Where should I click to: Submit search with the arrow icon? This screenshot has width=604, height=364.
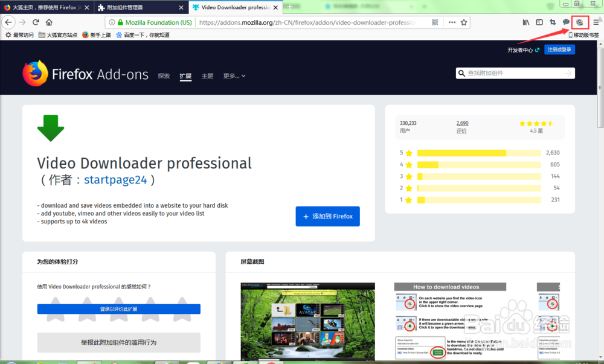pyautogui.click(x=568, y=73)
